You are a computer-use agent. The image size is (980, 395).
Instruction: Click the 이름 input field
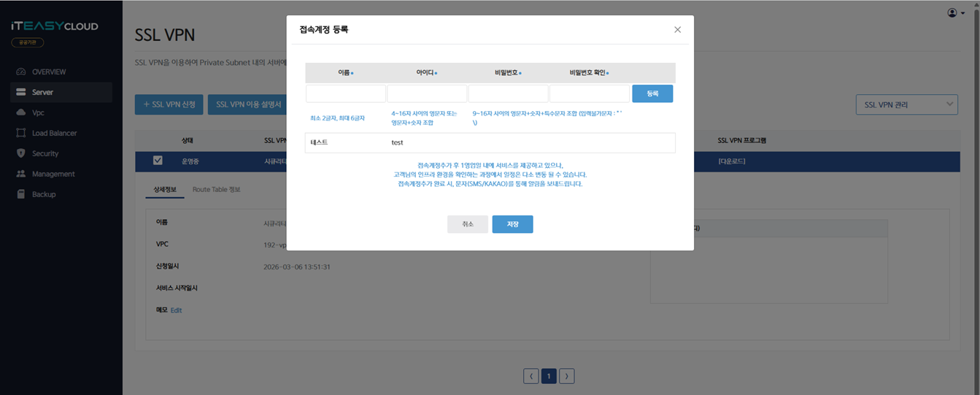pos(345,93)
